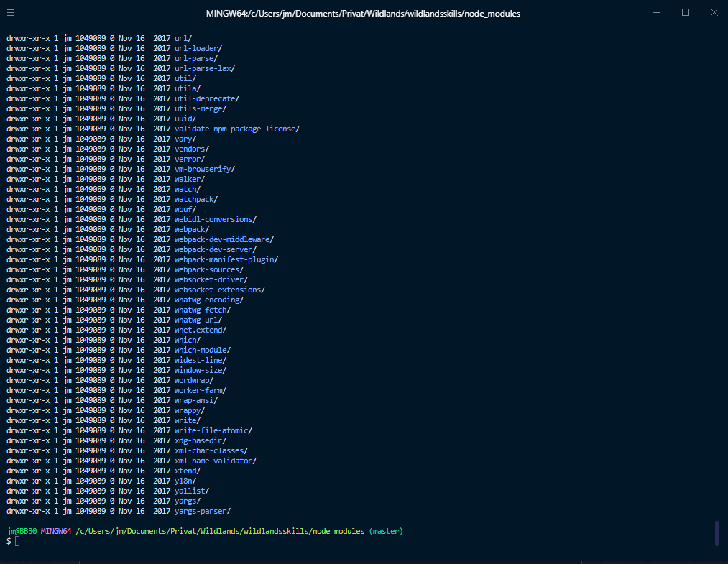Click the xml-name-validator/ directory name
The image size is (728, 564).
pyautogui.click(x=216, y=461)
